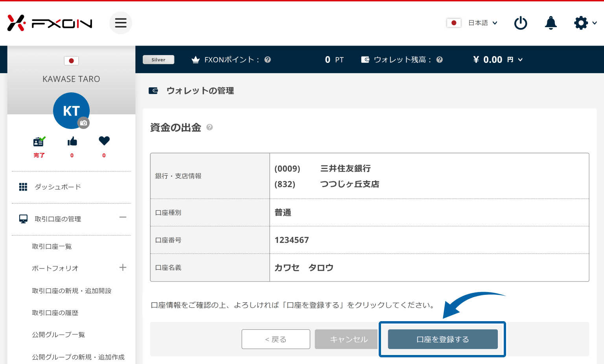Open ポートフォリオ menu item
This screenshot has height=364, width=604.
55,268
